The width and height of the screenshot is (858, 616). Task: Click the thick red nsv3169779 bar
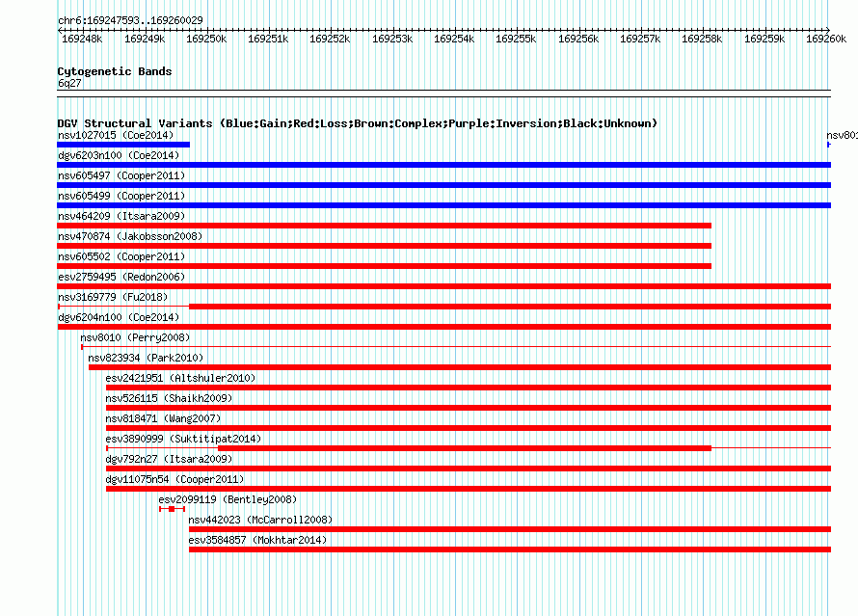click(x=510, y=307)
